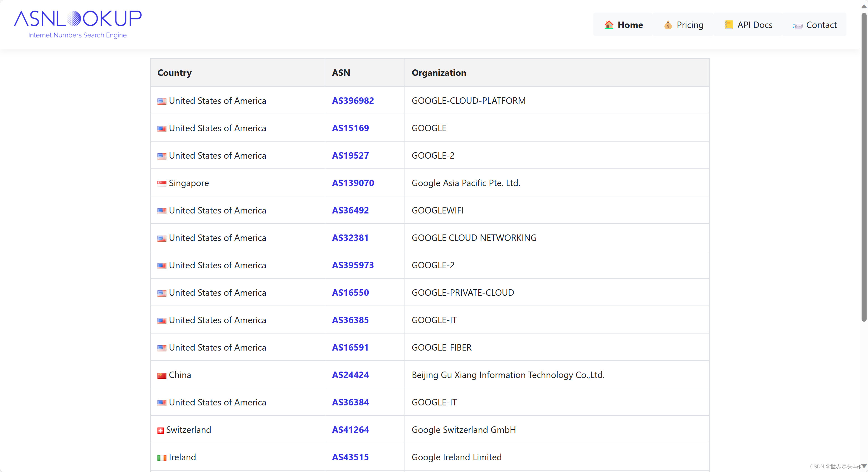Open ASN link AS396982
The image size is (868, 472).
[x=353, y=100]
